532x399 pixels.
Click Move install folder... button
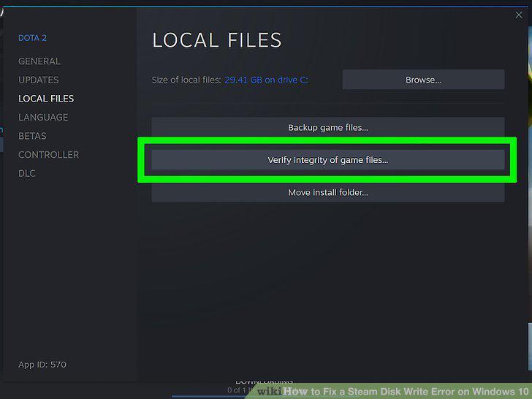coord(327,192)
